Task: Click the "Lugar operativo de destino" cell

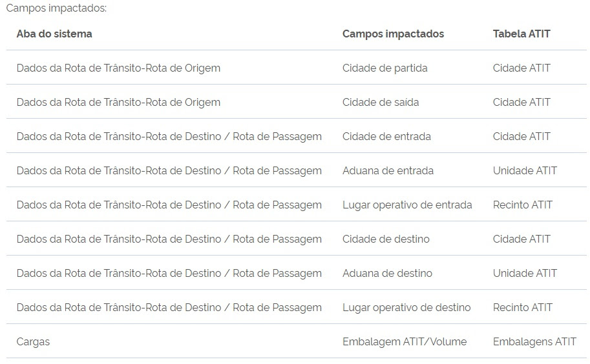Action: pyautogui.click(x=406, y=307)
